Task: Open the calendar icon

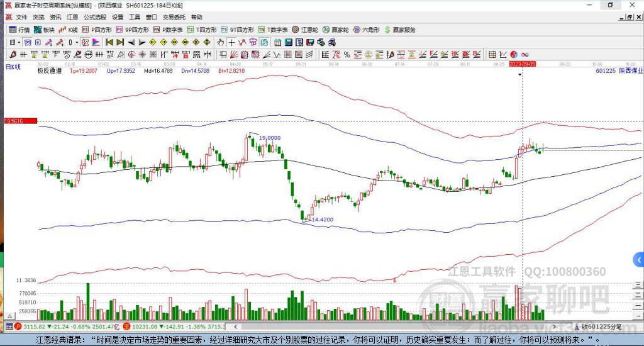Action: (x=277, y=42)
